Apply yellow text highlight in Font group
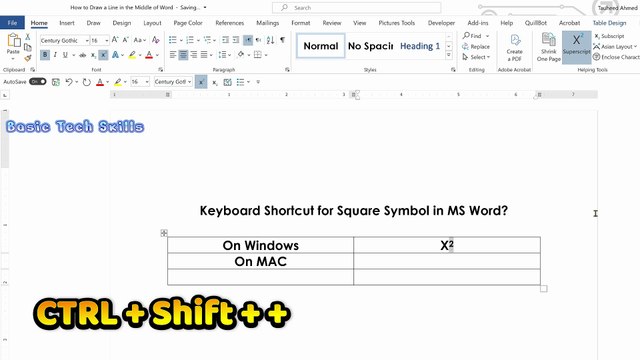Image resolution: width=640 pixels, height=360 pixels. pos(132,55)
